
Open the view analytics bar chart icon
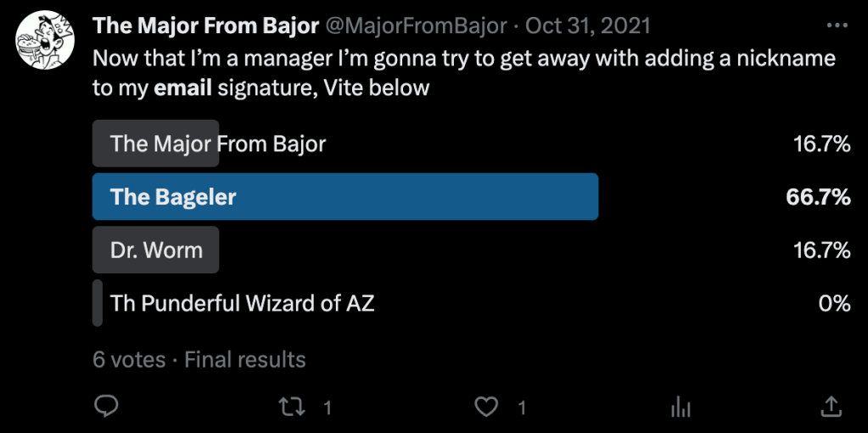click(680, 407)
